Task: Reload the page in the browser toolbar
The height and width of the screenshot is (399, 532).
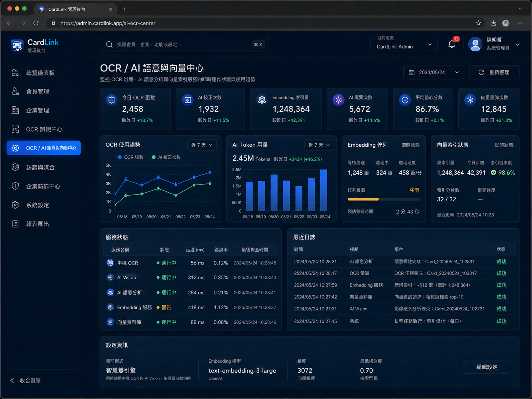Action: (x=36, y=23)
